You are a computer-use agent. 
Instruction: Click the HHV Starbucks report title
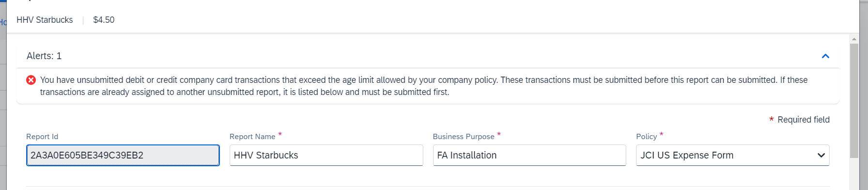tap(45, 20)
